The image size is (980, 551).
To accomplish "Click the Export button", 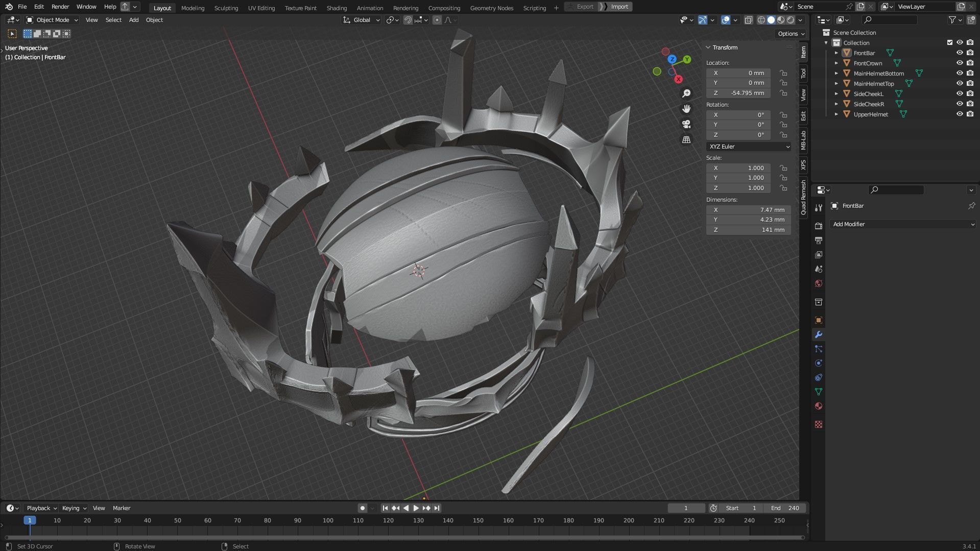I will (x=585, y=7).
